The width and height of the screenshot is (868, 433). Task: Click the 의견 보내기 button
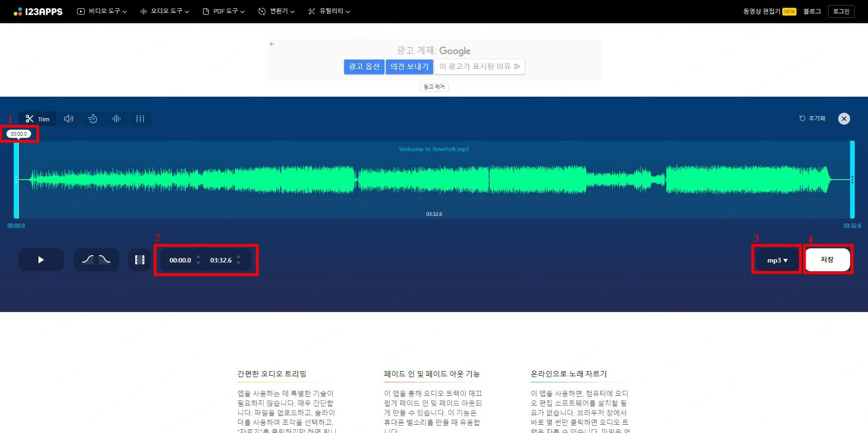coord(409,66)
